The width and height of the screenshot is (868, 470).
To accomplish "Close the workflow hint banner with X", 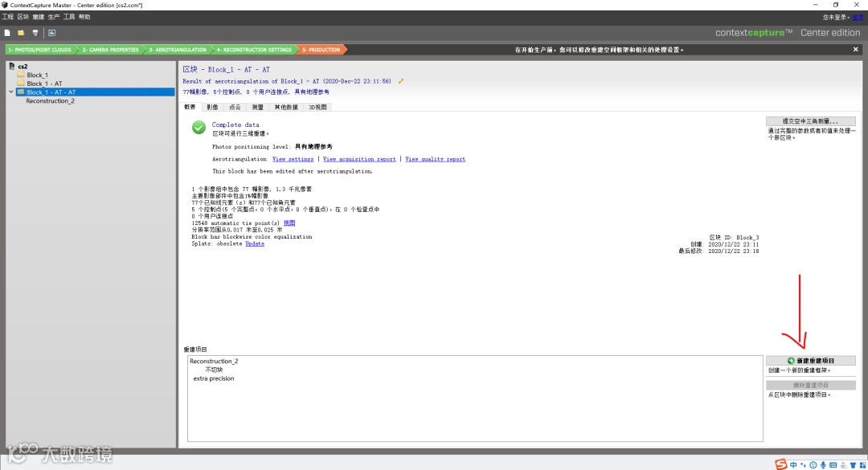I will [x=855, y=49].
